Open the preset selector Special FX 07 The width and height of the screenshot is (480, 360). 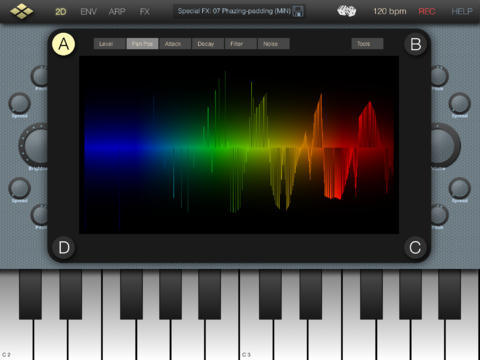pyautogui.click(x=234, y=11)
